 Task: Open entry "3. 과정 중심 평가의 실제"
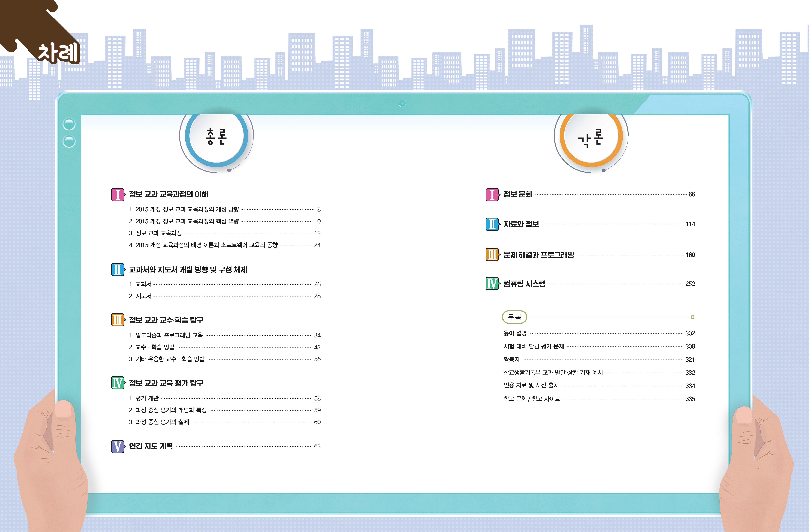159,422
